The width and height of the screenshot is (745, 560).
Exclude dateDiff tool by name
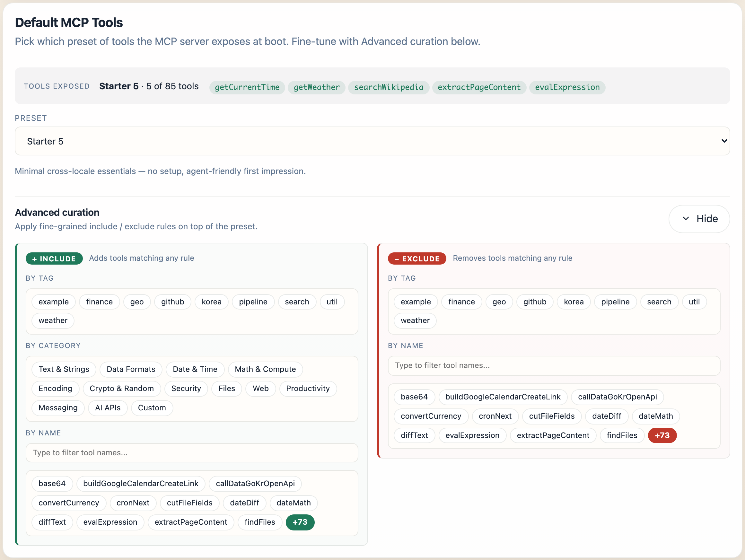tap(607, 416)
